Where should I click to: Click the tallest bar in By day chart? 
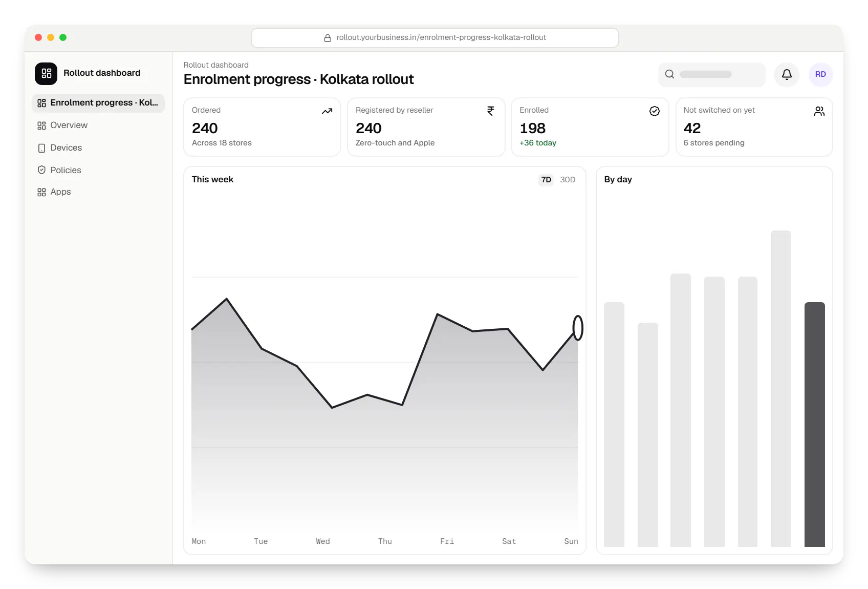click(x=781, y=389)
